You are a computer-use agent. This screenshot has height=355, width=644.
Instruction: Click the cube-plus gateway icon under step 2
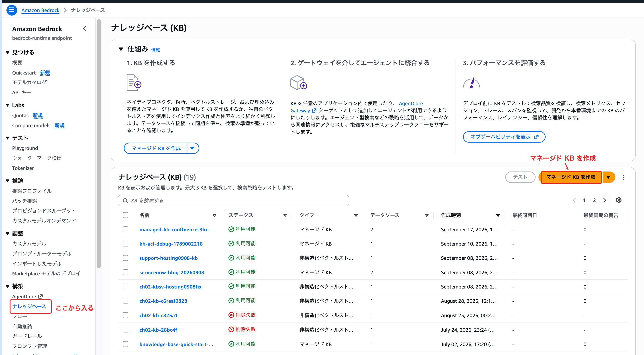pyautogui.click(x=298, y=83)
